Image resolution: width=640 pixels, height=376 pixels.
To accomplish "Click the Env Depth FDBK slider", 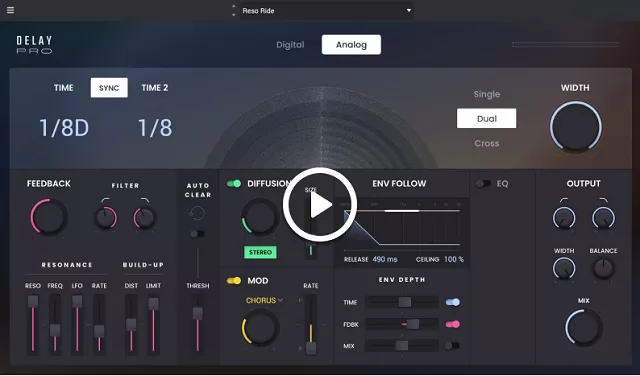I will click(402, 324).
